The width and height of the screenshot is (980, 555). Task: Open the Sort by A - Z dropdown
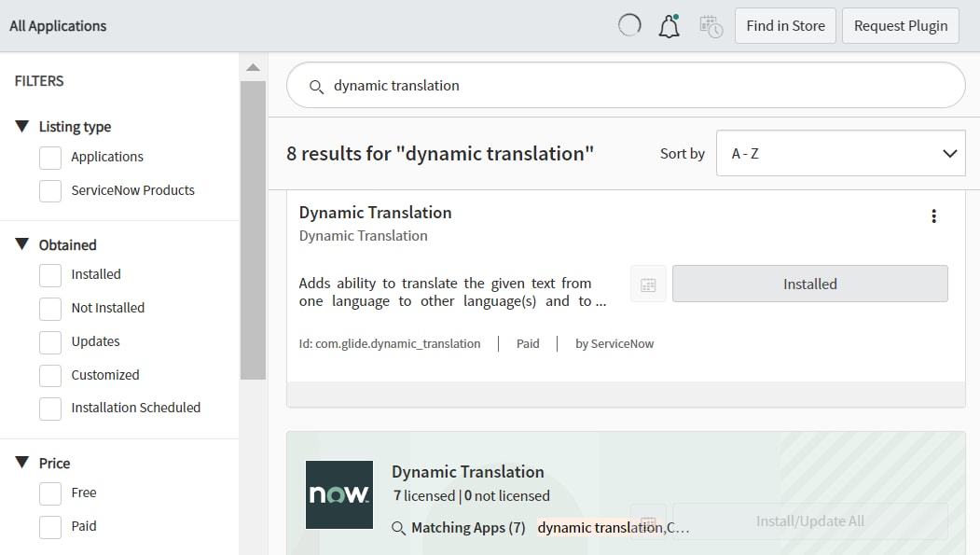click(841, 153)
